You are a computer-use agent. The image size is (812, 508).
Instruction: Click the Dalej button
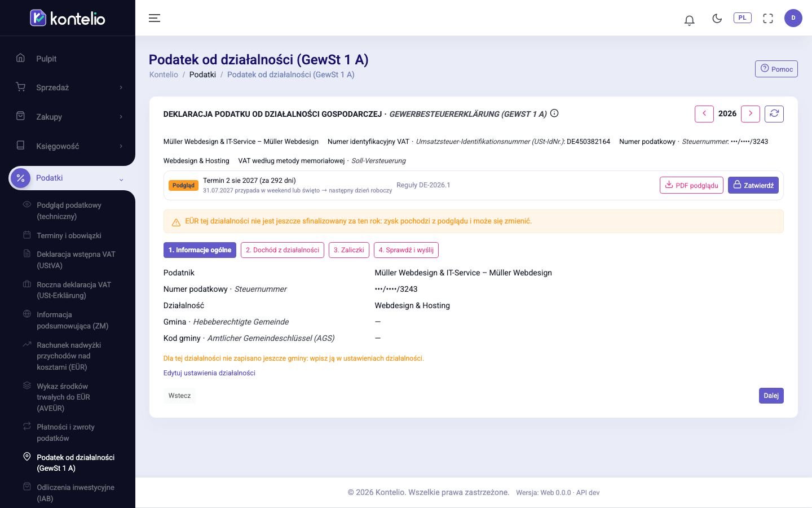click(771, 396)
